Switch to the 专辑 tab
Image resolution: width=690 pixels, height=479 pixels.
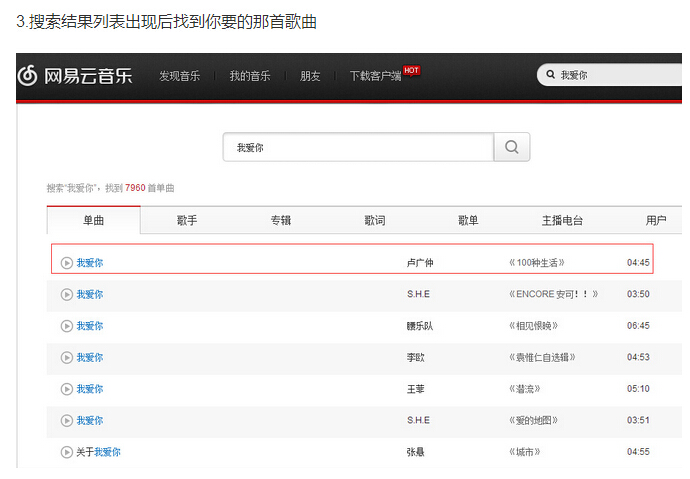point(281,220)
